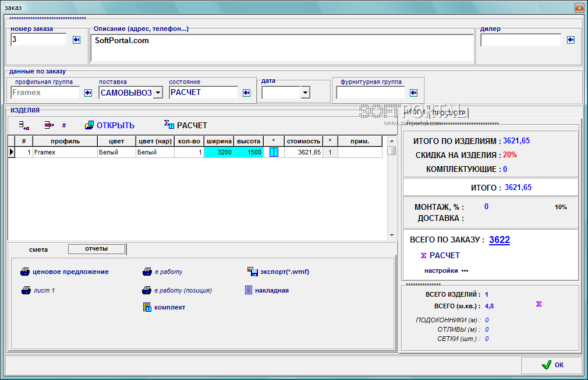
Task: Click the комплект report icon
Action: tap(147, 307)
